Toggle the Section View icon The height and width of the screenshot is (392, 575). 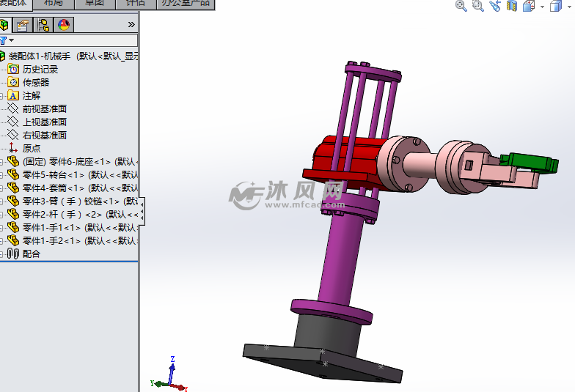tap(512, 6)
